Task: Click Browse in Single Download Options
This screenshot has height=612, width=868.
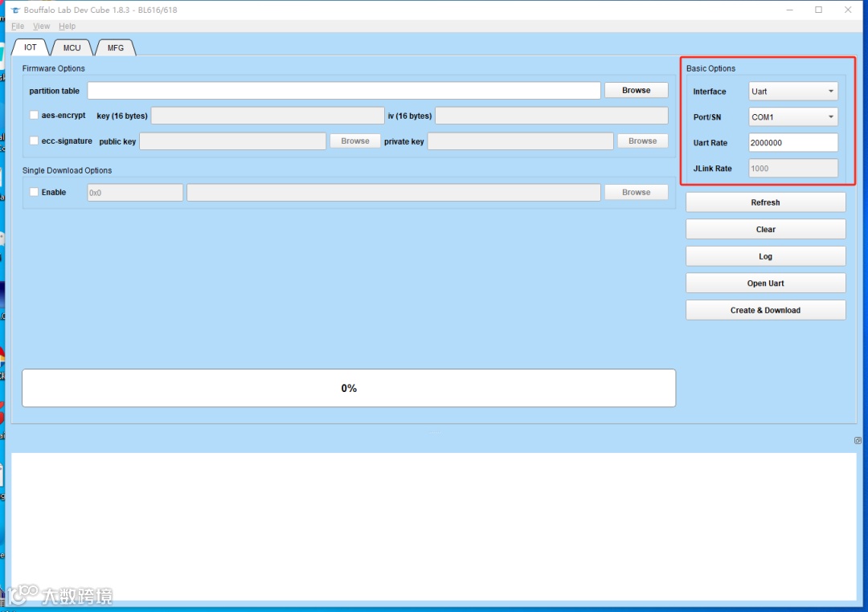Action: coord(636,192)
